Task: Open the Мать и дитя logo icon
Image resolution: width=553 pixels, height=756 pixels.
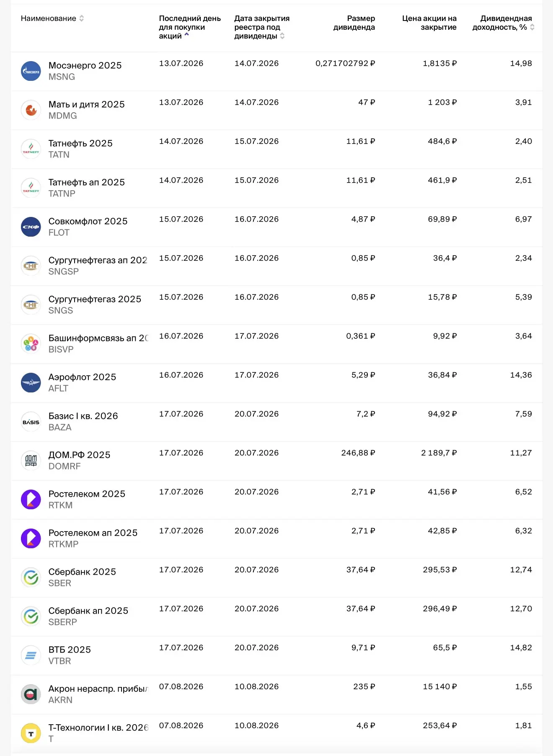Action: pyautogui.click(x=31, y=110)
